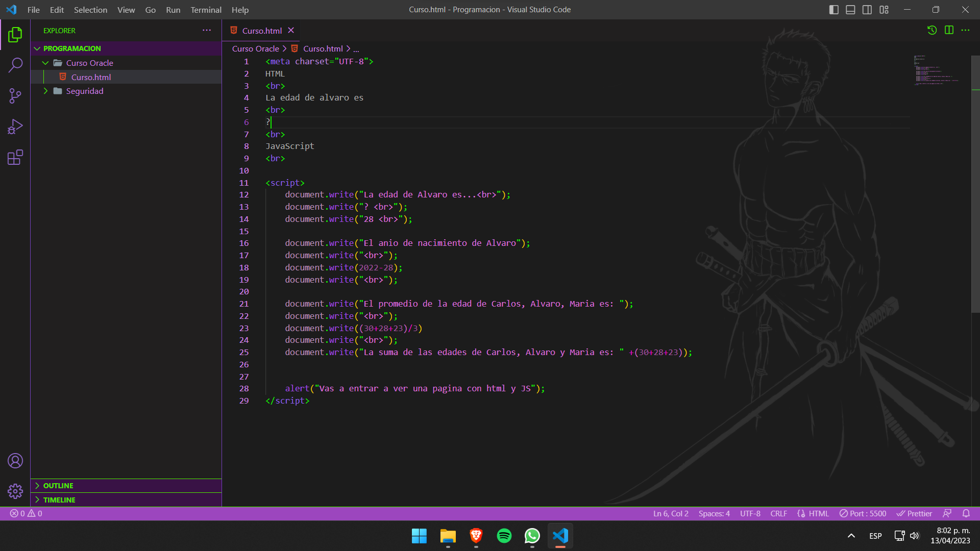Open the Terminal menu
The image size is (980, 551).
(206, 10)
